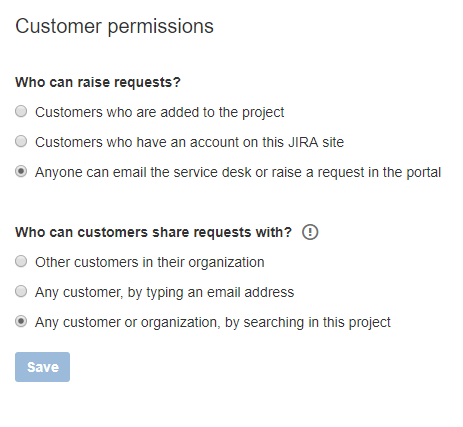This screenshot has width=463, height=427.
Task: Choose 'Any customer or organization' radio button
Action: (x=21, y=321)
